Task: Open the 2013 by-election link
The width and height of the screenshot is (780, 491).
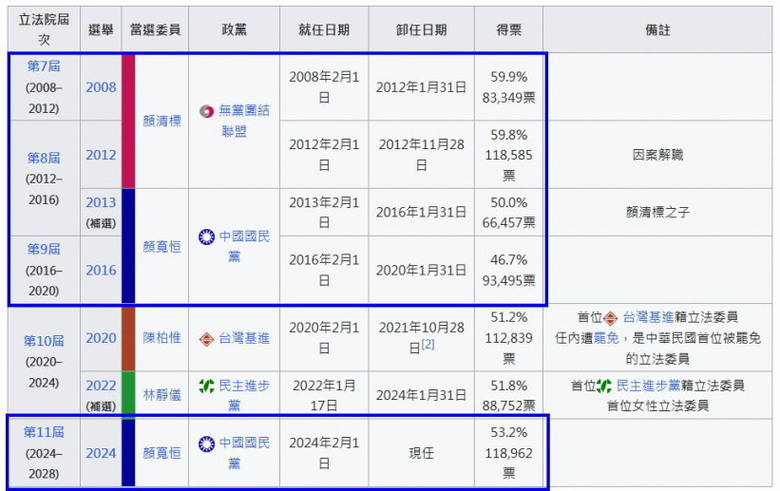Action: pyautogui.click(x=100, y=202)
